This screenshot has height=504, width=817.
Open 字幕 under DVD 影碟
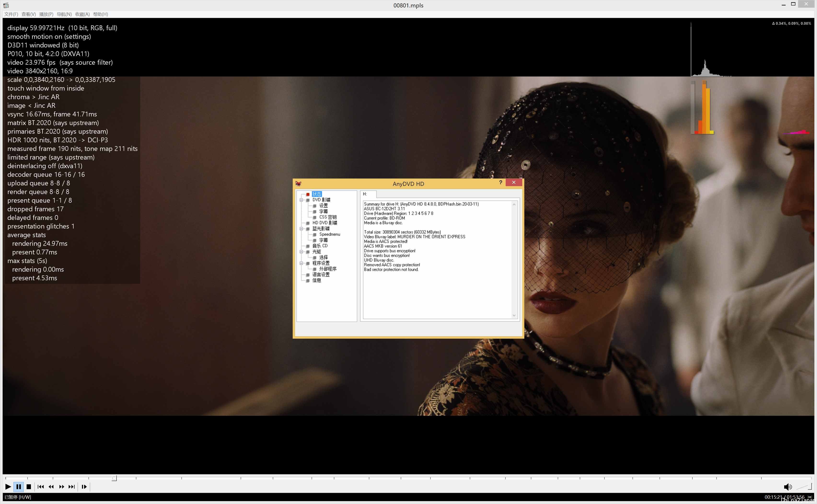323,211
